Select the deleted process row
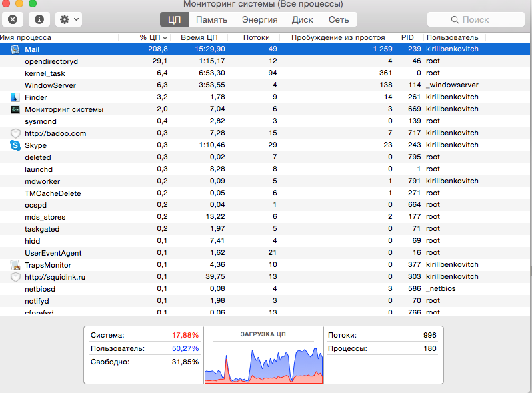The image size is (532, 393). (x=265, y=157)
